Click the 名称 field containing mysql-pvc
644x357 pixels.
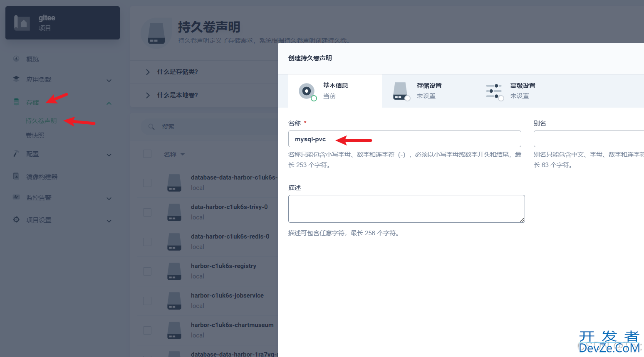coord(404,139)
